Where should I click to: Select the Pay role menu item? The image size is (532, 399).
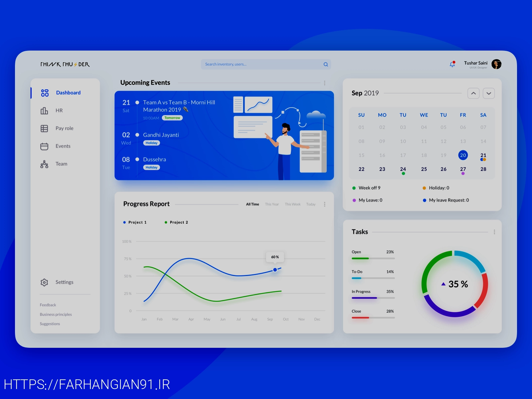[x=65, y=128]
